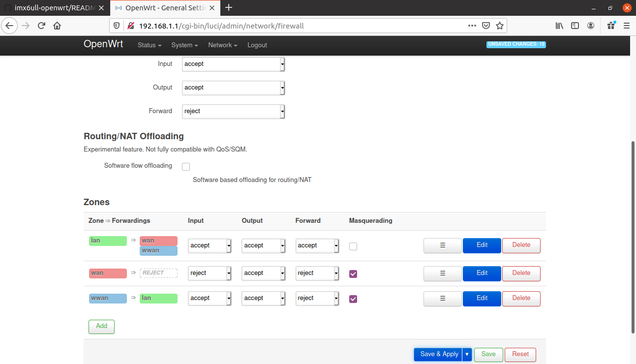636x364 pixels.
Task: Edit the lan zone
Action: pyautogui.click(x=482, y=245)
